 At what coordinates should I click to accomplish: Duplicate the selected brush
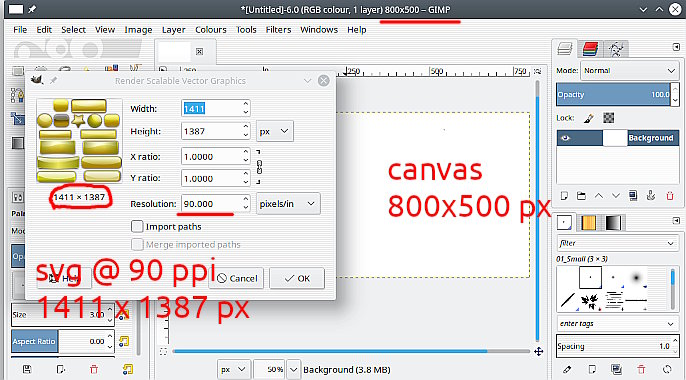point(616,370)
